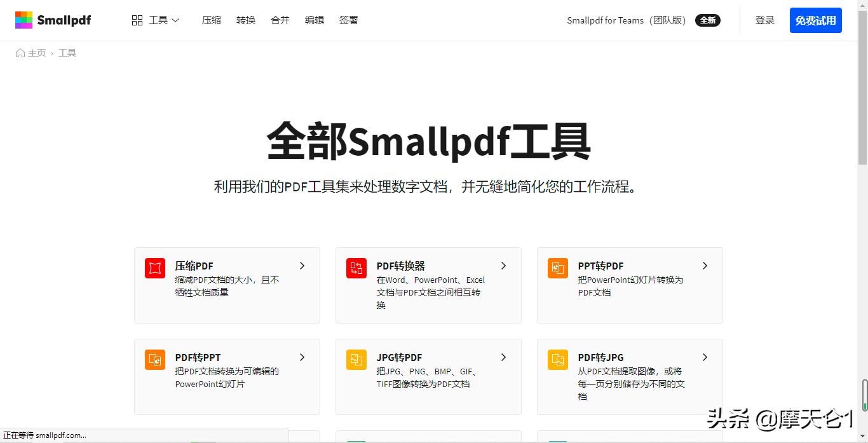The image size is (868, 443).
Task: Click the grid icon beside 工具
Action: [x=137, y=20]
